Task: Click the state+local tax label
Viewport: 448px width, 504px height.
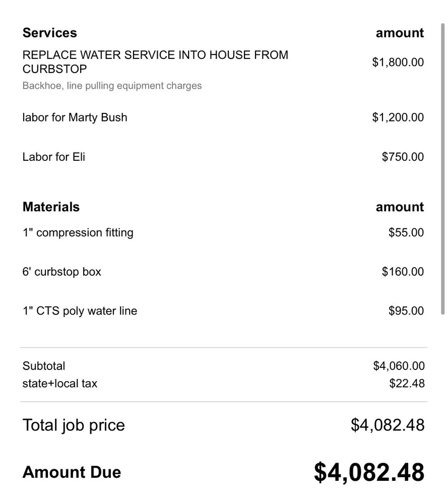Action: click(59, 384)
